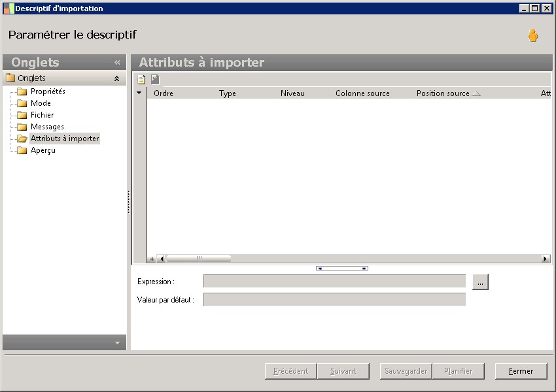Collapse the Onglets panel with double chevron
This screenshot has width=556, height=392.
[x=117, y=63]
